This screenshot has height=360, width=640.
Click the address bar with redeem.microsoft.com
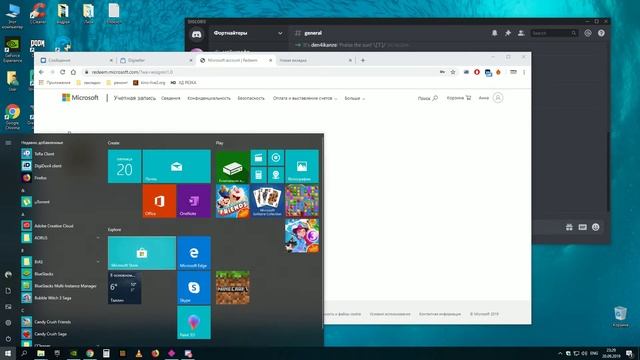click(x=260, y=72)
